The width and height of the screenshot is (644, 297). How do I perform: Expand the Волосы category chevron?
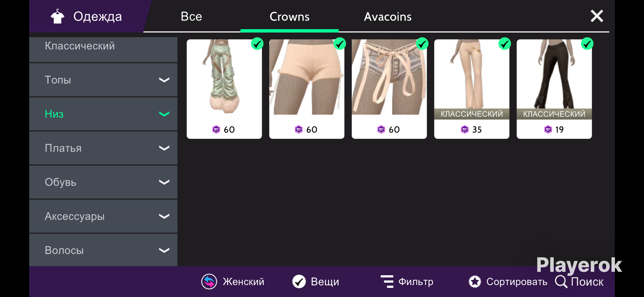click(164, 250)
